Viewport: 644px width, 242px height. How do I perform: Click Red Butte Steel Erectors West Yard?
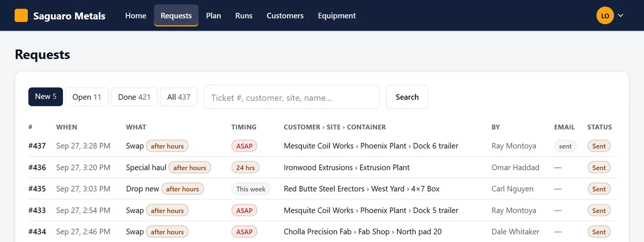click(x=361, y=189)
